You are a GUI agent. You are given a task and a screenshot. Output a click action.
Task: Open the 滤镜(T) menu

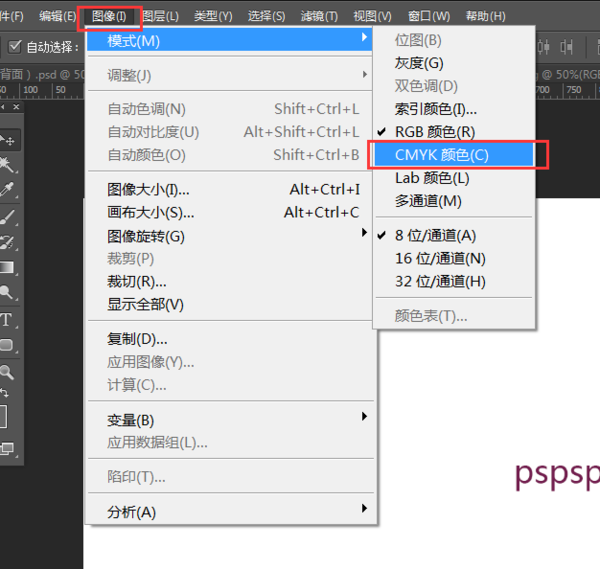[319, 16]
